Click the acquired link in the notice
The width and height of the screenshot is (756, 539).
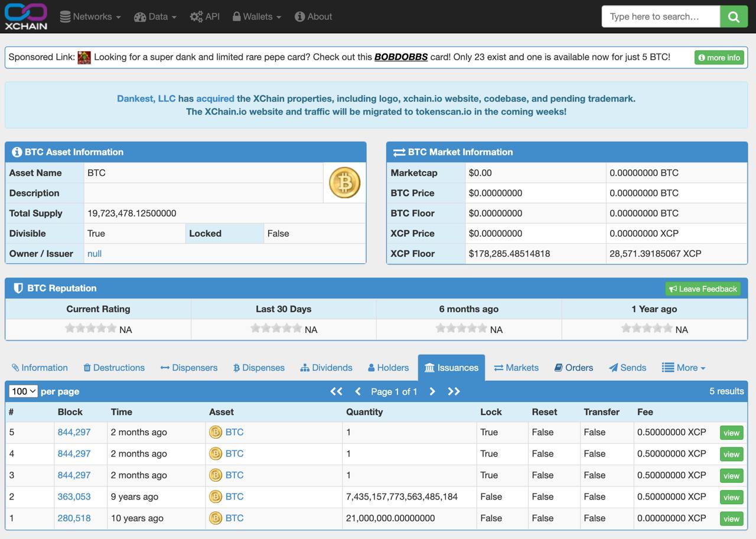(x=215, y=99)
